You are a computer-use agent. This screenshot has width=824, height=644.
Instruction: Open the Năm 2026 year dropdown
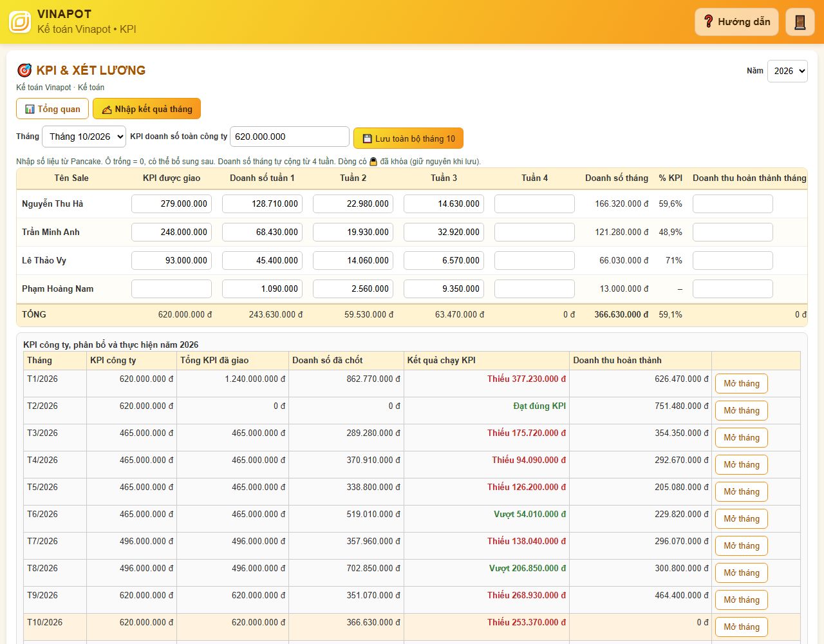coord(787,71)
